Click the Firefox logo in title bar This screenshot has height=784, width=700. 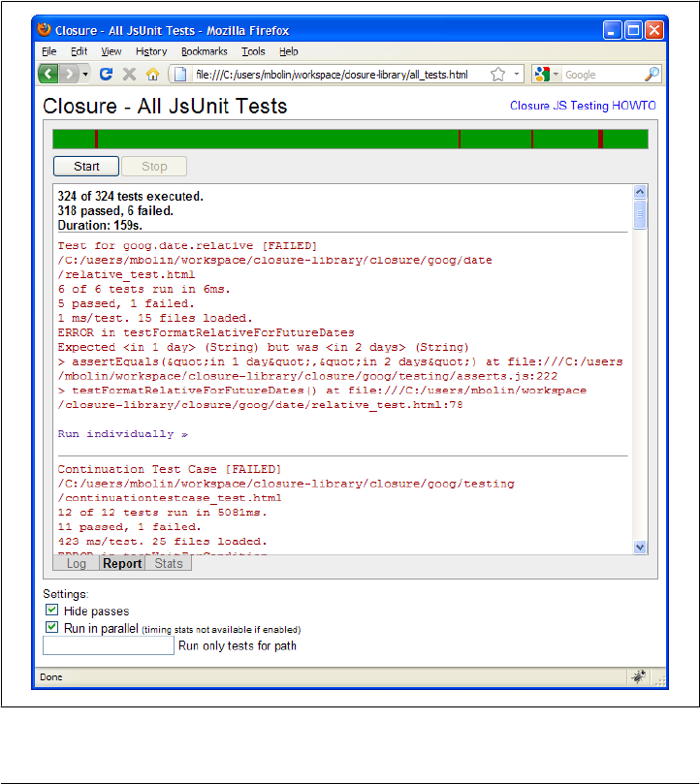(44, 29)
